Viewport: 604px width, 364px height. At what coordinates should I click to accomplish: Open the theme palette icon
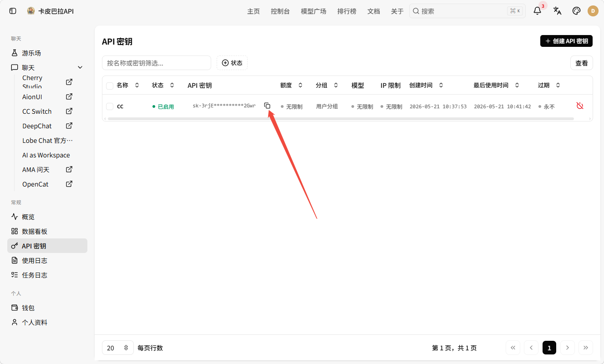coord(576,11)
